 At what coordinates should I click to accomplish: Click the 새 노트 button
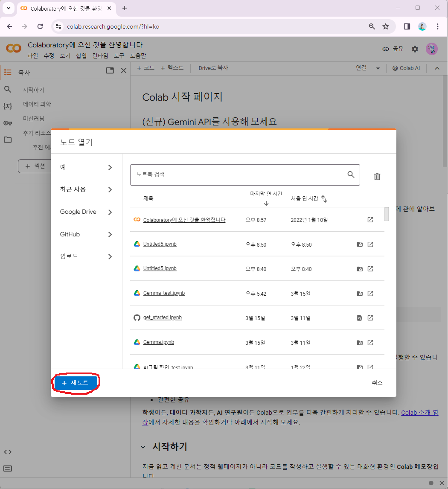[x=75, y=383]
